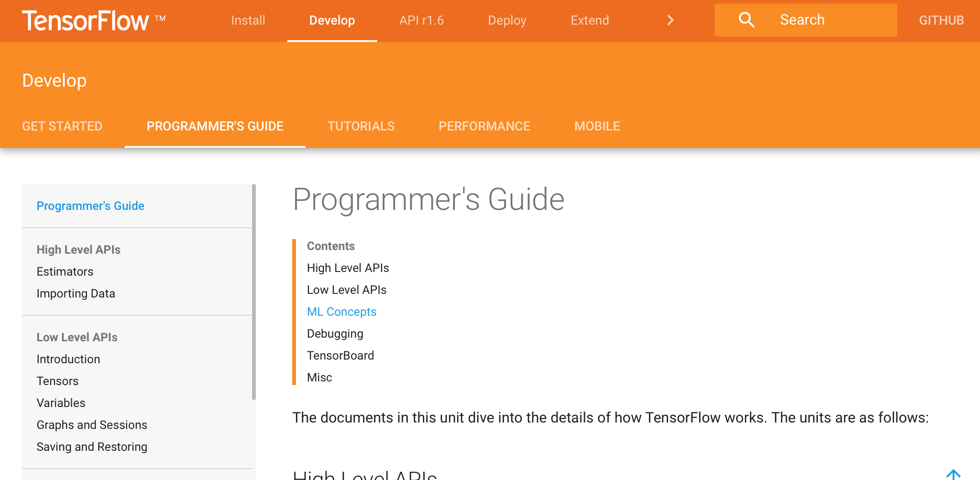
Task: Open the Performance tab
Action: (x=484, y=126)
